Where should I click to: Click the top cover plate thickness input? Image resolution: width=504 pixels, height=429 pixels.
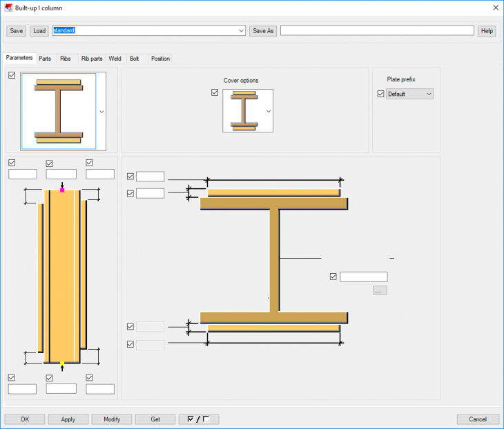click(150, 193)
